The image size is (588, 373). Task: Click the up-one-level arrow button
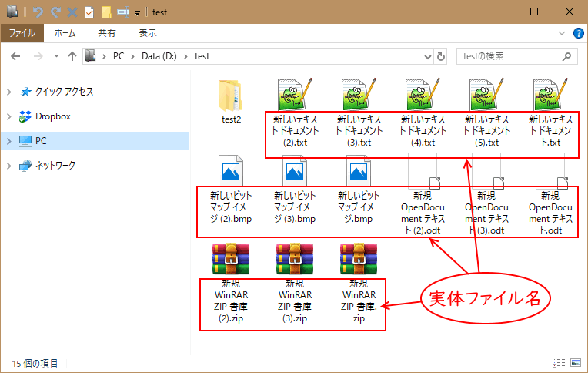72,56
